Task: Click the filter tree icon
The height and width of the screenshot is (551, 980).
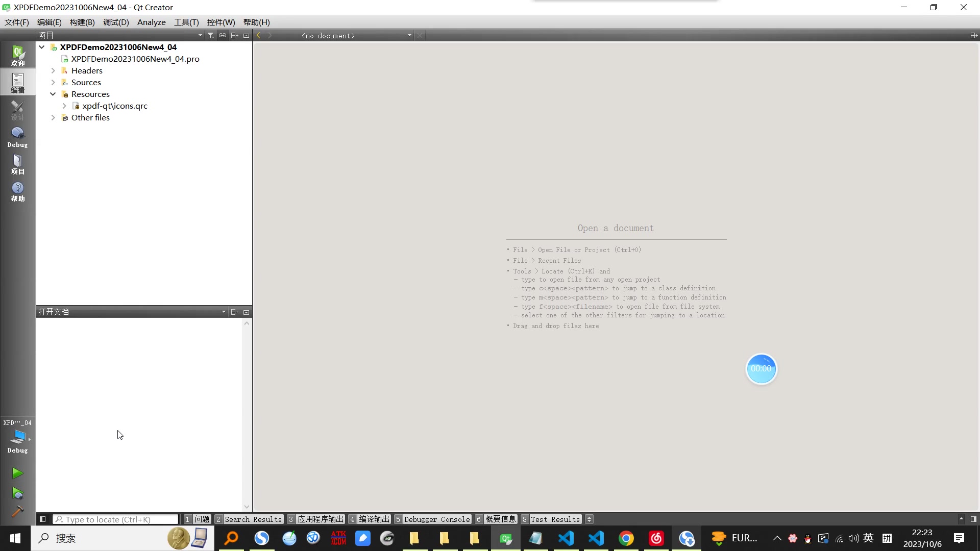Action: tap(210, 35)
